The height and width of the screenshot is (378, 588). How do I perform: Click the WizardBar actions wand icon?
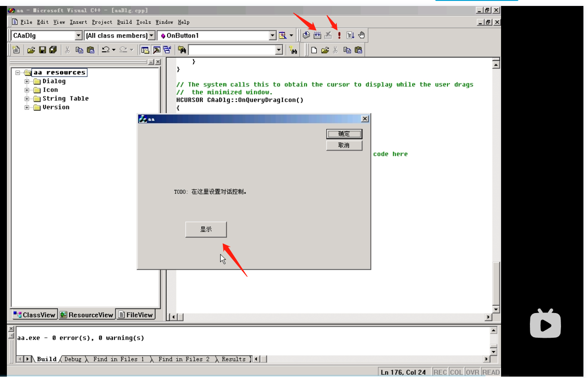pos(282,35)
